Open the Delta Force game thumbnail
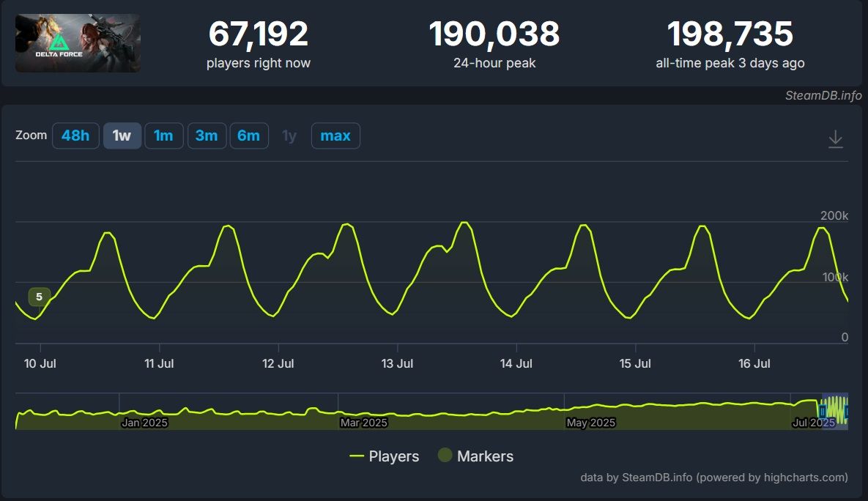The width and height of the screenshot is (868, 501). tap(78, 43)
